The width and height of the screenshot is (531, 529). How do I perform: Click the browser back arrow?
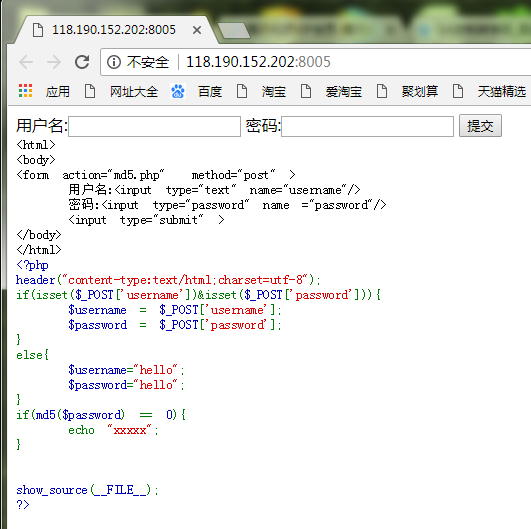click(x=26, y=62)
